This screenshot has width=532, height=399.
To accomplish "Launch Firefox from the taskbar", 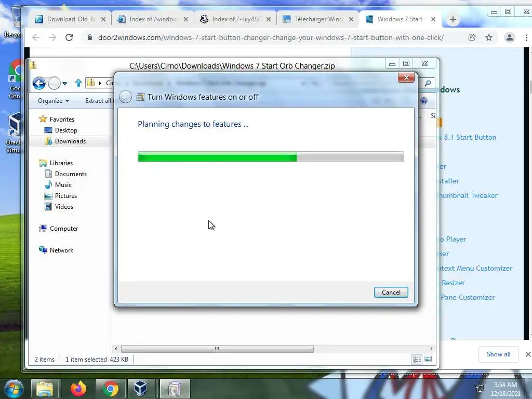I will point(78,389).
